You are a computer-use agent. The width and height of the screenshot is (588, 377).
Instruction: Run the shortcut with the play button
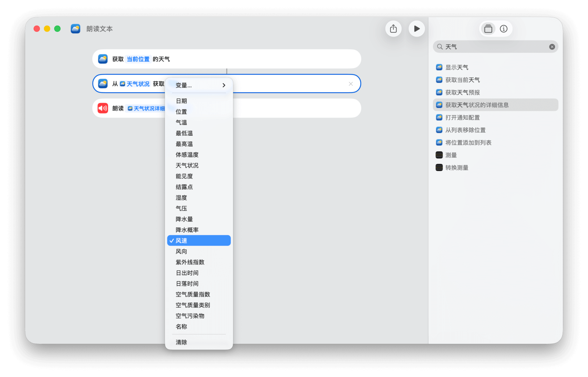(x=416, y=29)
